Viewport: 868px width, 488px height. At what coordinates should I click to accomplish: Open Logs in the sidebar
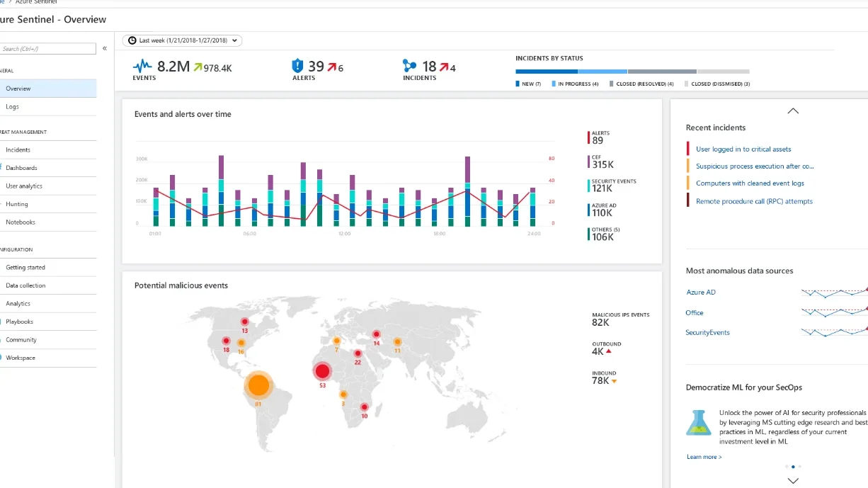point(48,106)
